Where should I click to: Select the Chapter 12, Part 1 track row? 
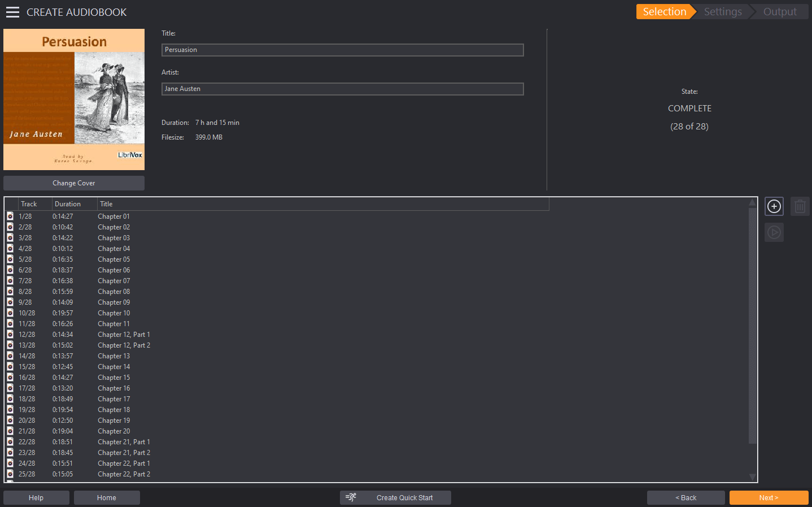point(124,334)
